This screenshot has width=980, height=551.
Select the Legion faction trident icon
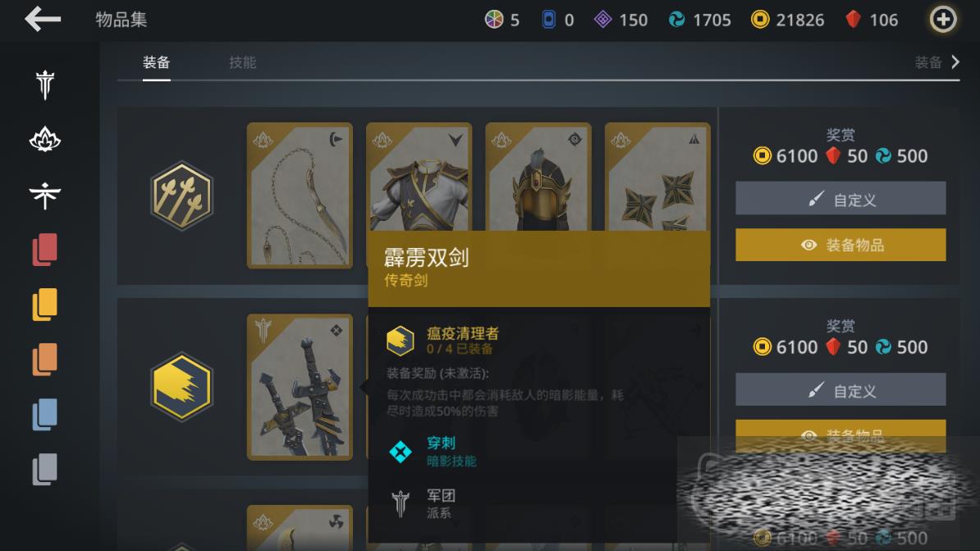(45, 85)
